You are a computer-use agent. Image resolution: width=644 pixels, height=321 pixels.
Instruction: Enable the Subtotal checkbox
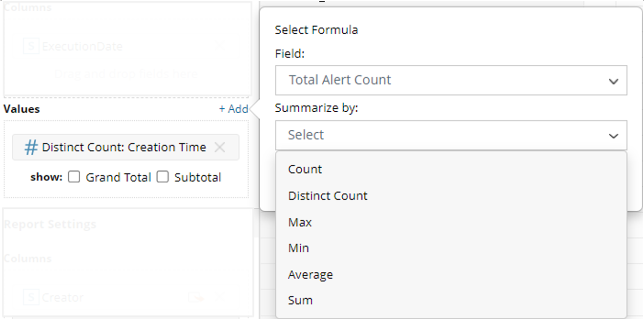(163, 177)
